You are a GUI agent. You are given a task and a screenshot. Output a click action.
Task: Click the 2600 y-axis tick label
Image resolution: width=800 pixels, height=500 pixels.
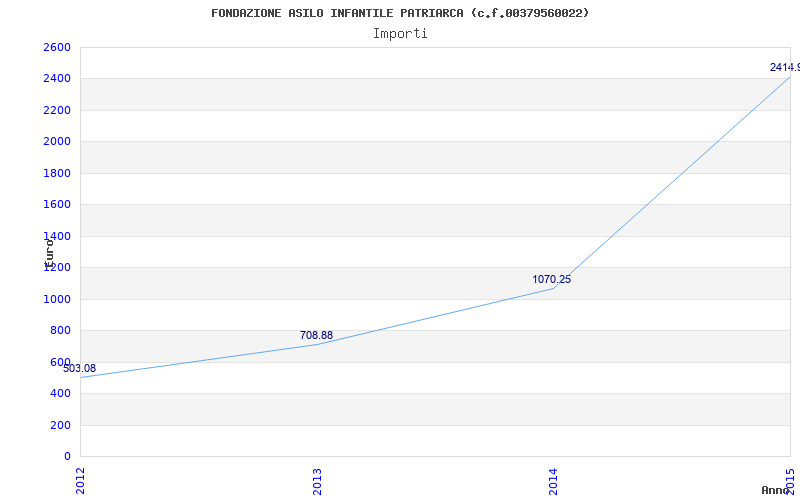[57, 47]
